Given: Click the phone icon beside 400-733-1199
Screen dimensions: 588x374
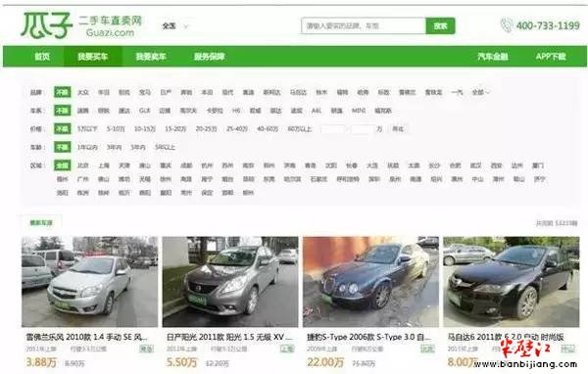Looking at the screenshot, I should [x=507, y=25].
